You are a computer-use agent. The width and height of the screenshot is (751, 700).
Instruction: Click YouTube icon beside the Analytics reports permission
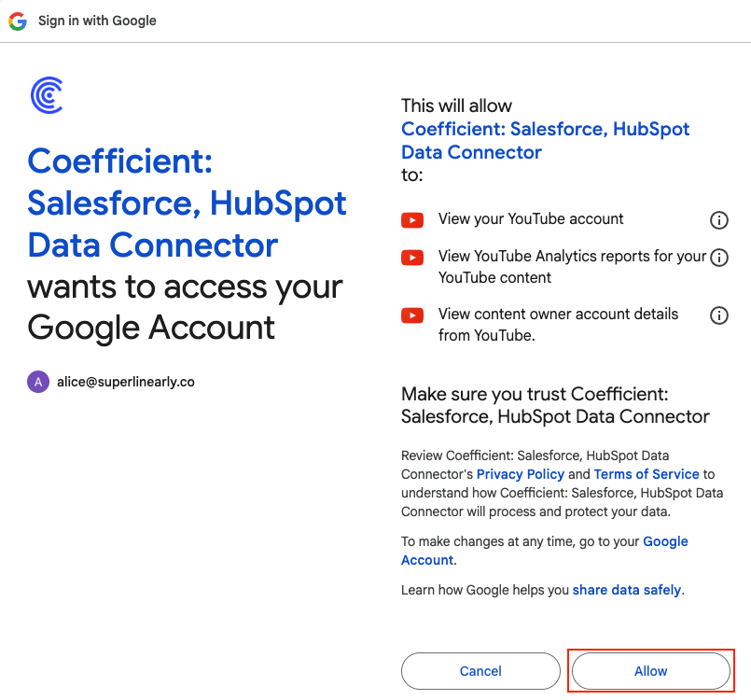point(412,257)
